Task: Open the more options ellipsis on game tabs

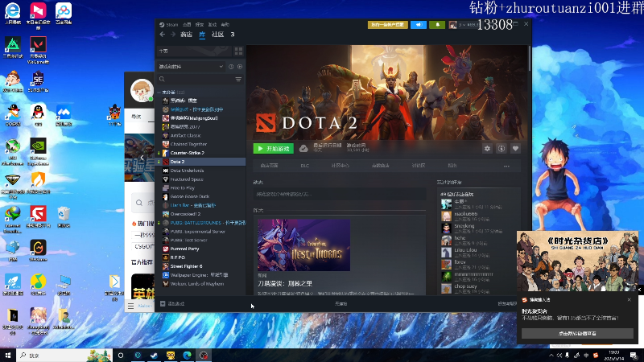Action: (x=506, y=166)
